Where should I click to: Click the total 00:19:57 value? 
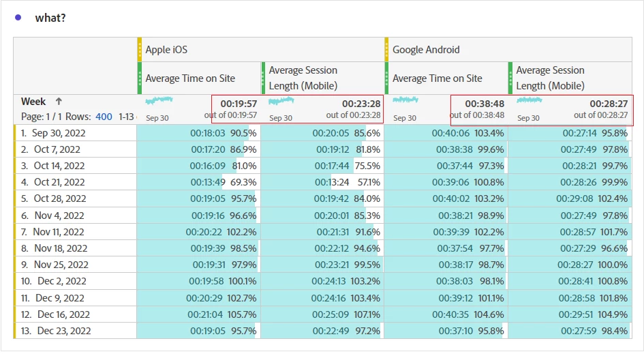coord(239,104)
